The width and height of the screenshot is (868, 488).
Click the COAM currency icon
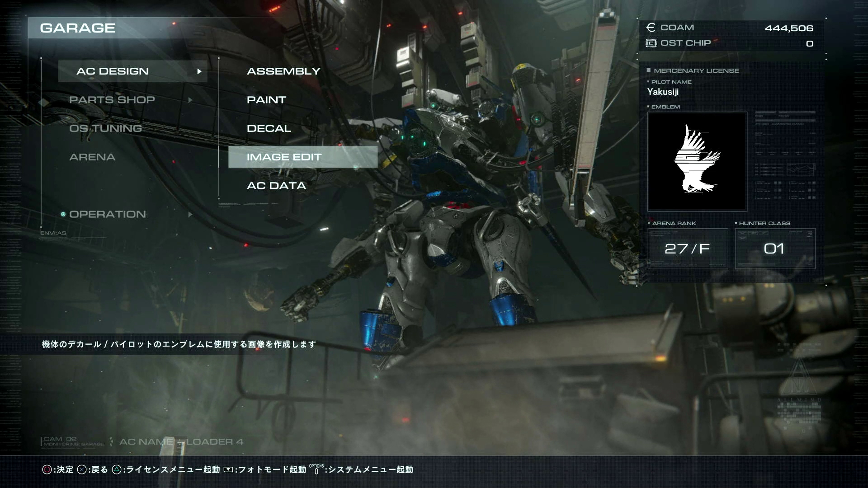(651, 28)
